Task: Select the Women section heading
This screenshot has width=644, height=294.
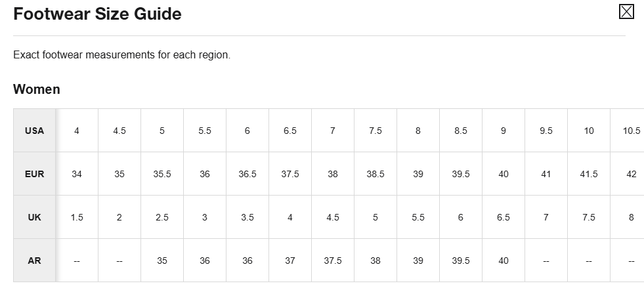Action: pos(37,89)
